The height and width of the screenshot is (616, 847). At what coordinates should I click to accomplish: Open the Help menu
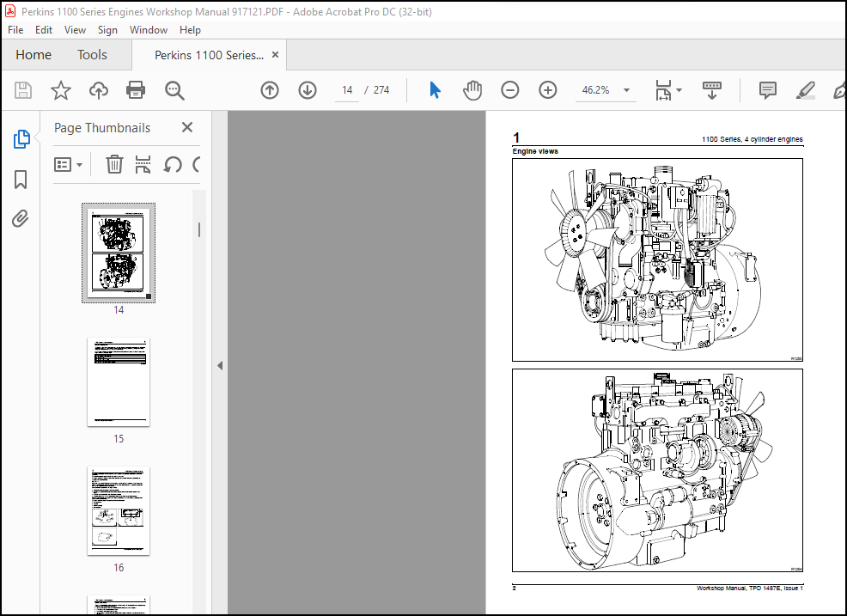tap(190, 30)
